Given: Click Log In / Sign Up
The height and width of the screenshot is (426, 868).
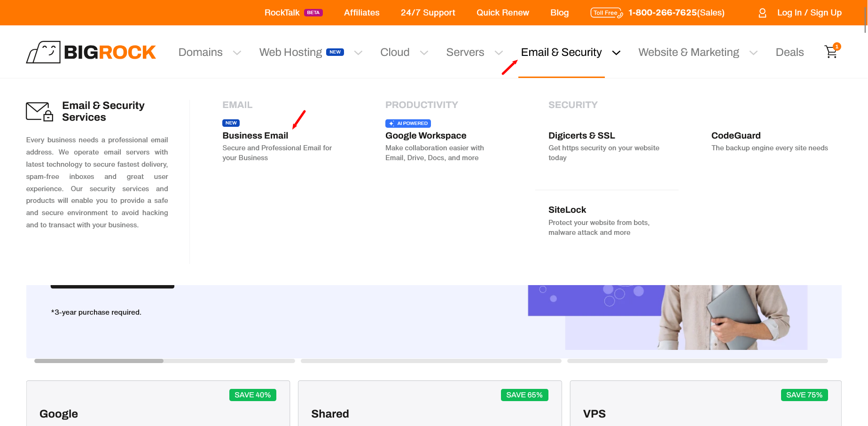Looking at the screenshot, I should [809, 13].
